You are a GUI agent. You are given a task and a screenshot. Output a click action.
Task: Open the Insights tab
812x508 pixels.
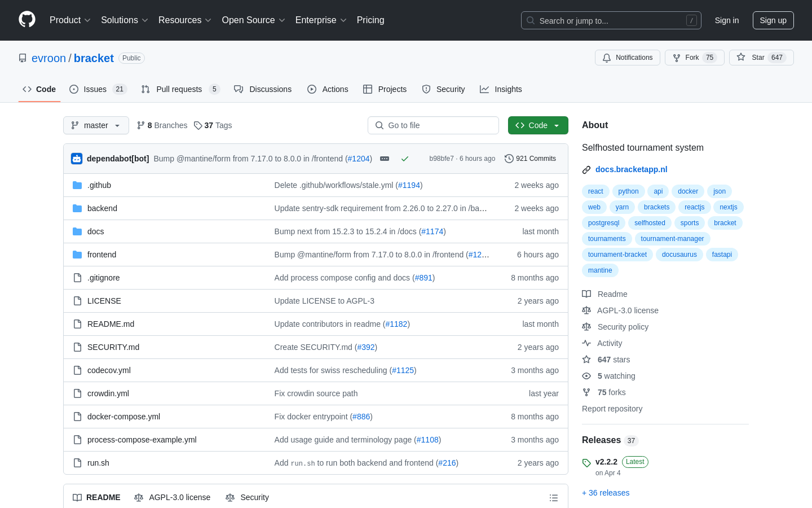point(501,89)
